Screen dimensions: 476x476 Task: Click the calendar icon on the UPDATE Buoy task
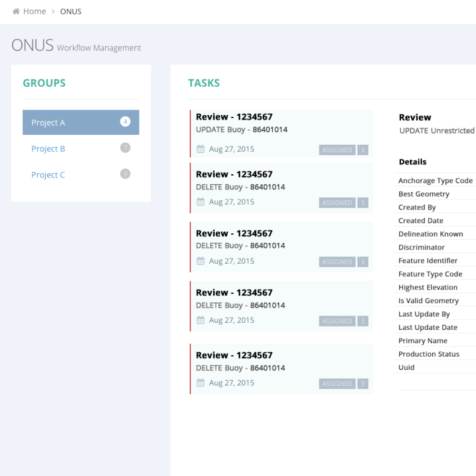pos(200,149)
